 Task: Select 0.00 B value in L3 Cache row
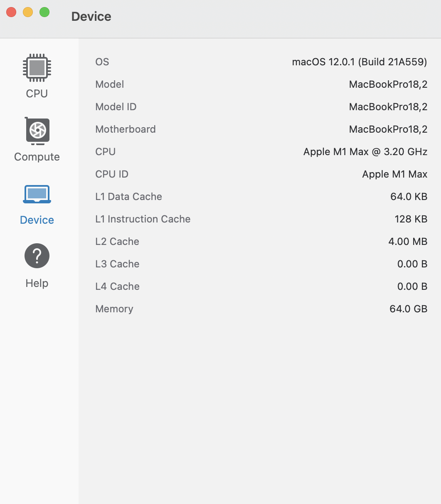[x=412, y=264]
